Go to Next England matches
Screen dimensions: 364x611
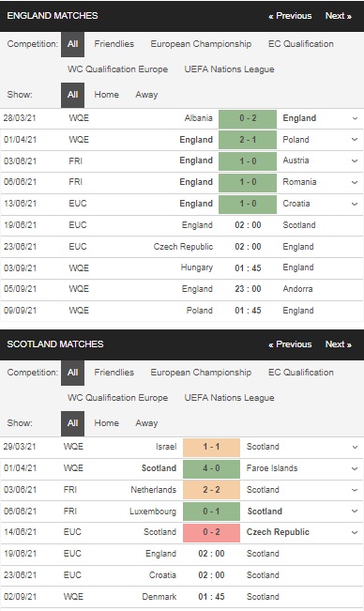pyautogui.click(x=339, y=16)
